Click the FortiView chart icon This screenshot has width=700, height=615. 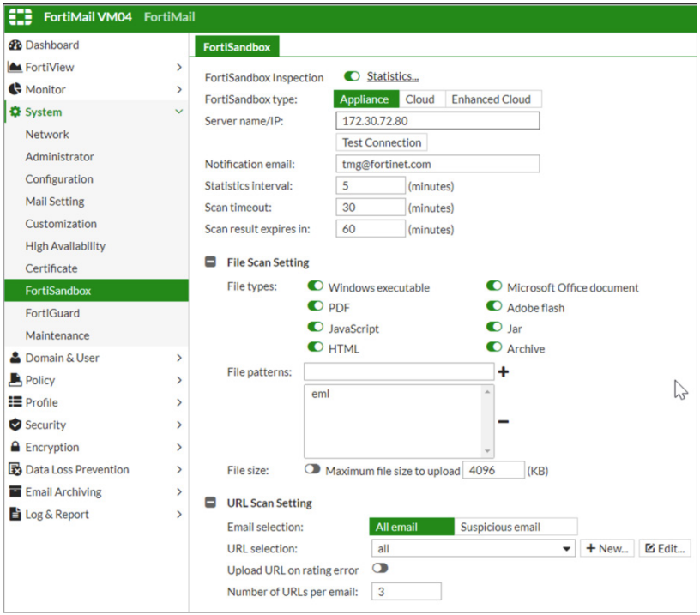pyautogui.click(x=15, y=68)
